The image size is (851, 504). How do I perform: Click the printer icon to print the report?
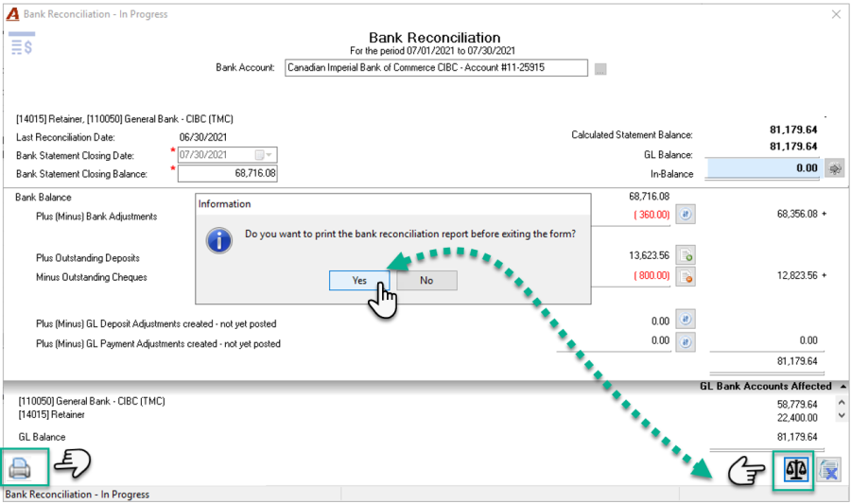click(20, 468)
